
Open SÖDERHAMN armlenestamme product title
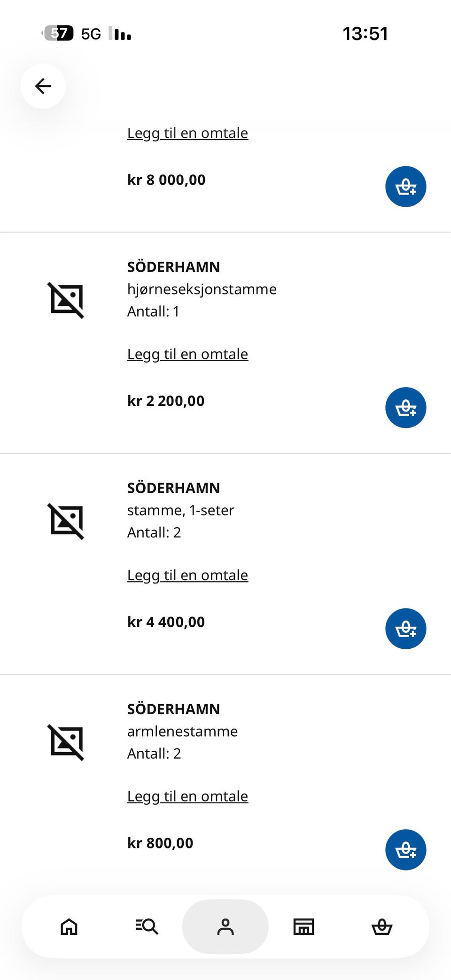[x=182, y=720]
